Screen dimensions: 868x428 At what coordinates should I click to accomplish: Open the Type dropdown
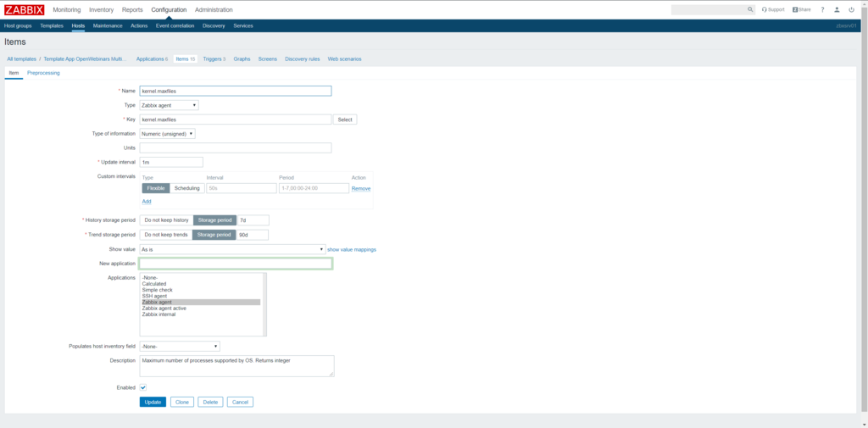[x=169, y=105]
